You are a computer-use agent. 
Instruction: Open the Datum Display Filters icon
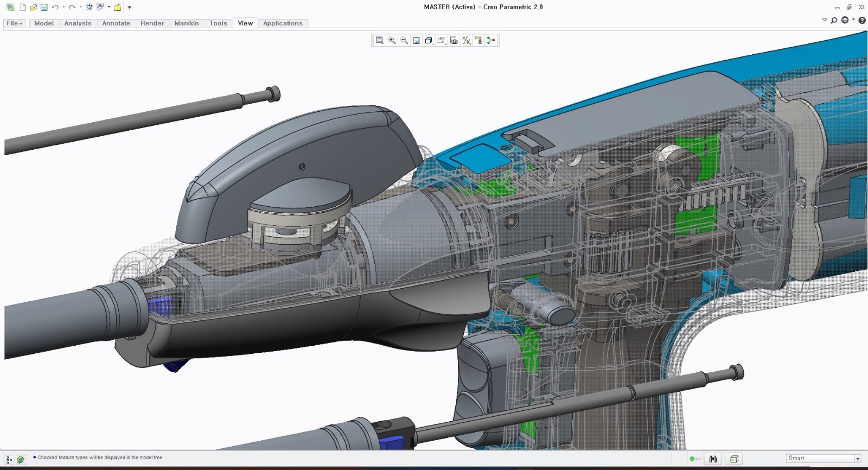[x=467, y=40]
